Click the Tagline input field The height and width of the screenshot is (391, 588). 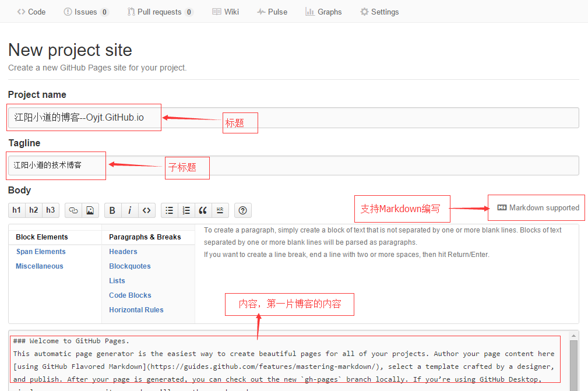[294, 165]
